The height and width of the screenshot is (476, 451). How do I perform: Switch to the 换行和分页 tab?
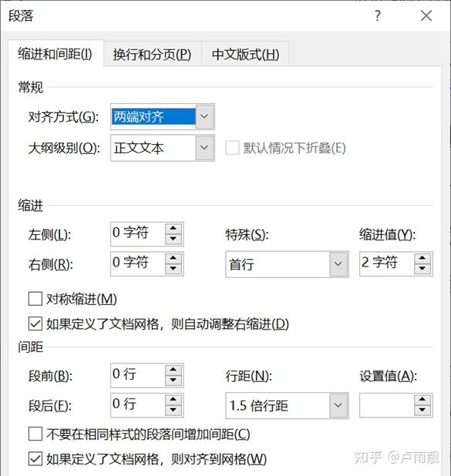click(152, 55)
